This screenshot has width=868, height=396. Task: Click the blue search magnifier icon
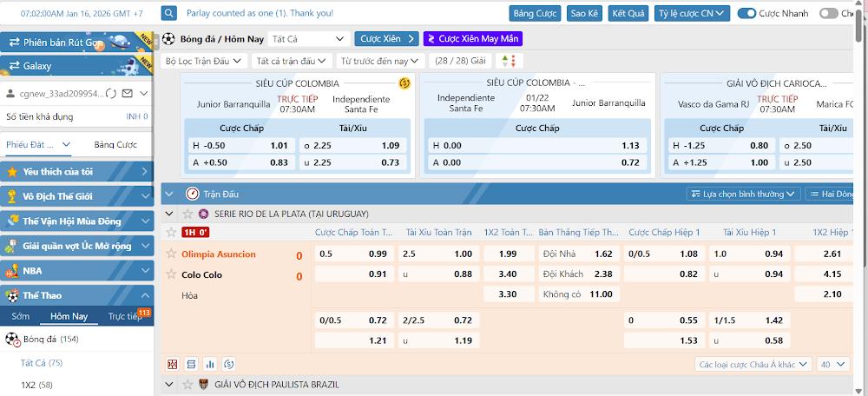click(x=169, y=13)
